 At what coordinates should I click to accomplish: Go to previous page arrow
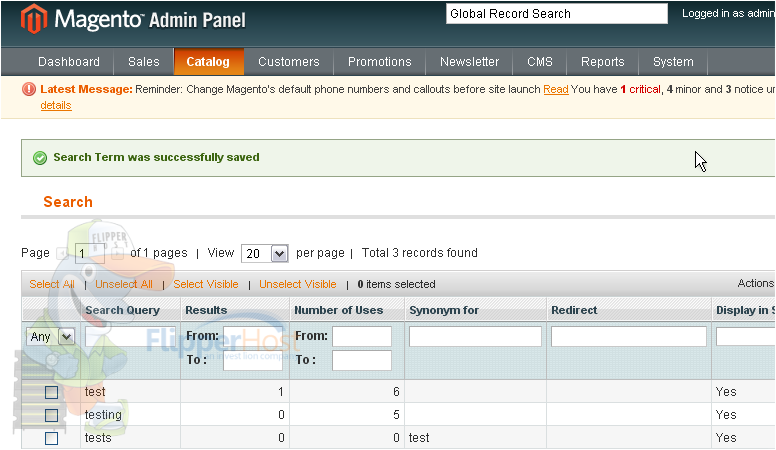62,253
